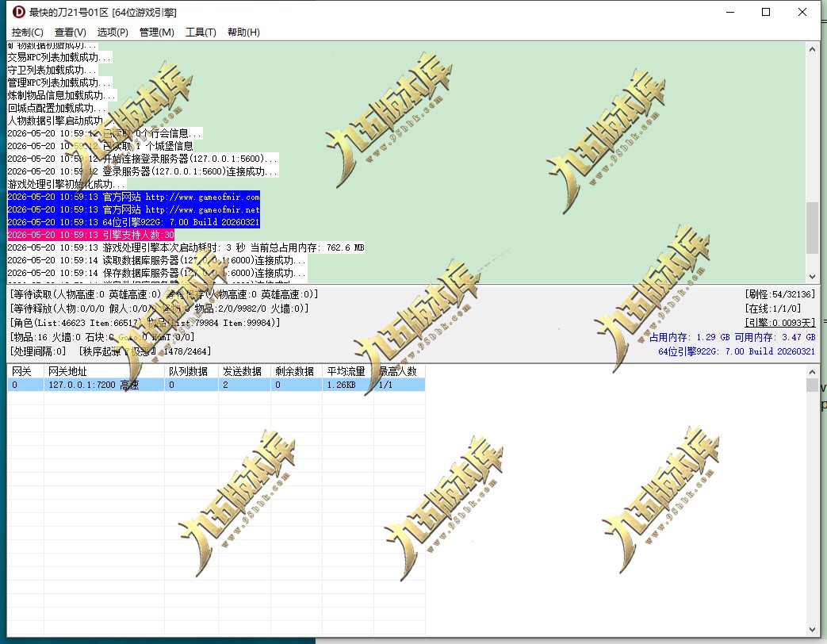Maximize the game engine window
Image resolution: width=827 pixels, height=644 pixels.
pyautogui.click(x=766, y=12)
